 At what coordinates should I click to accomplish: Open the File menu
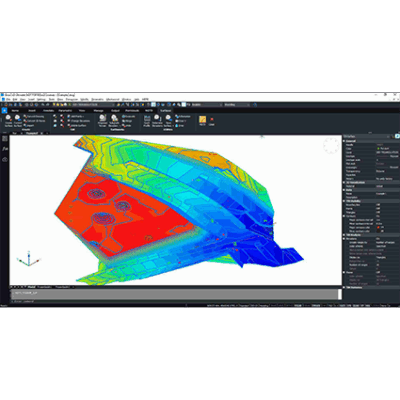[x=8, y=99]
